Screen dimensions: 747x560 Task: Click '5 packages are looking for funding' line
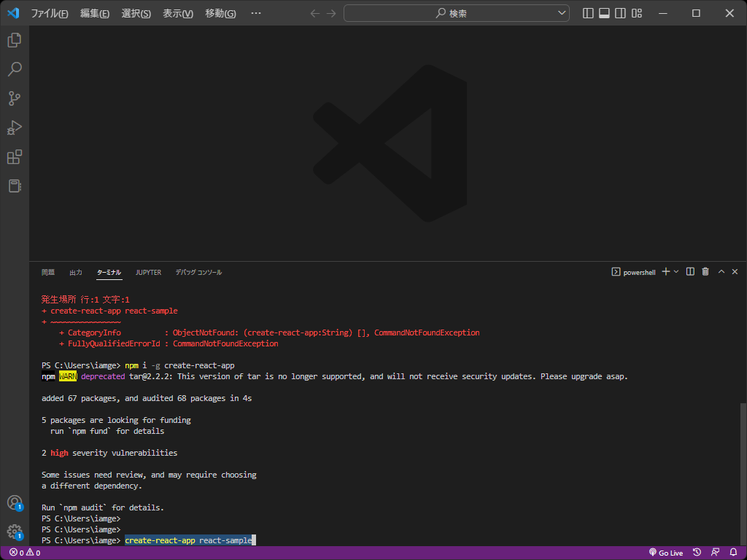coord(116,421)
